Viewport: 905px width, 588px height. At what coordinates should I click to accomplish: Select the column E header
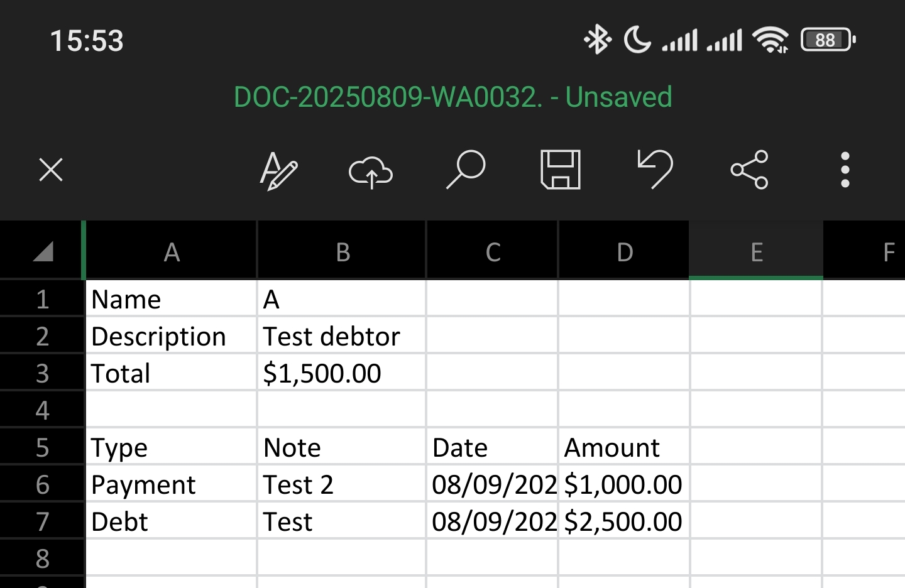[x=756, y=252]
